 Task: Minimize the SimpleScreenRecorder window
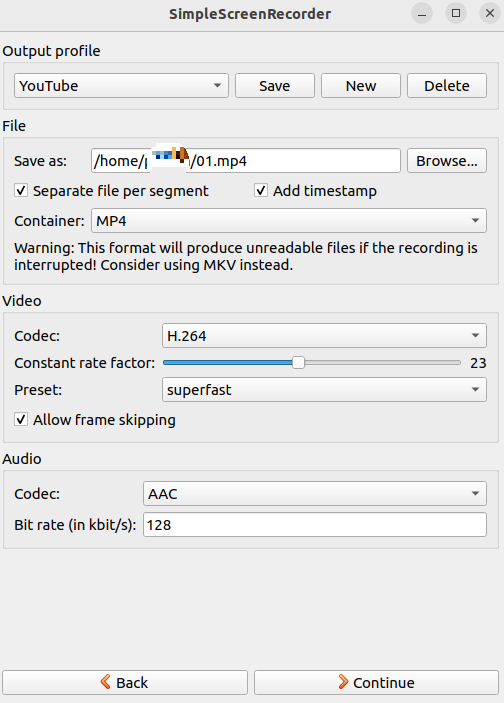421,13
